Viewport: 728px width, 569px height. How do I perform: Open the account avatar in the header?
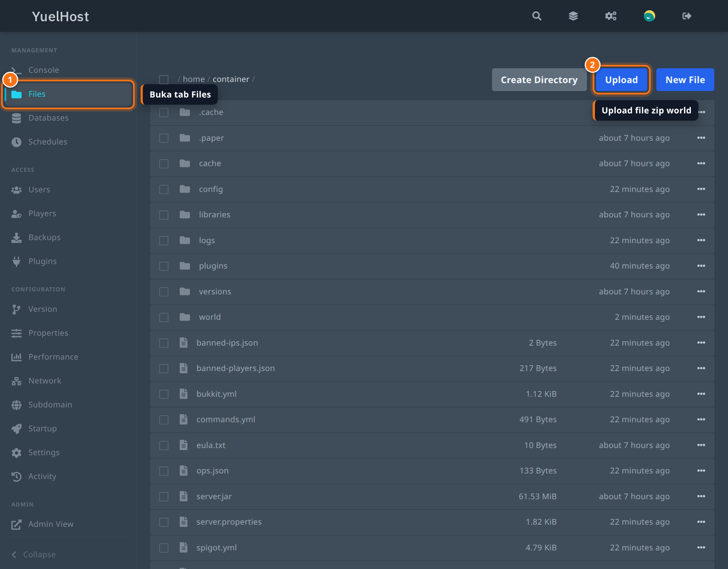[649, 16]
